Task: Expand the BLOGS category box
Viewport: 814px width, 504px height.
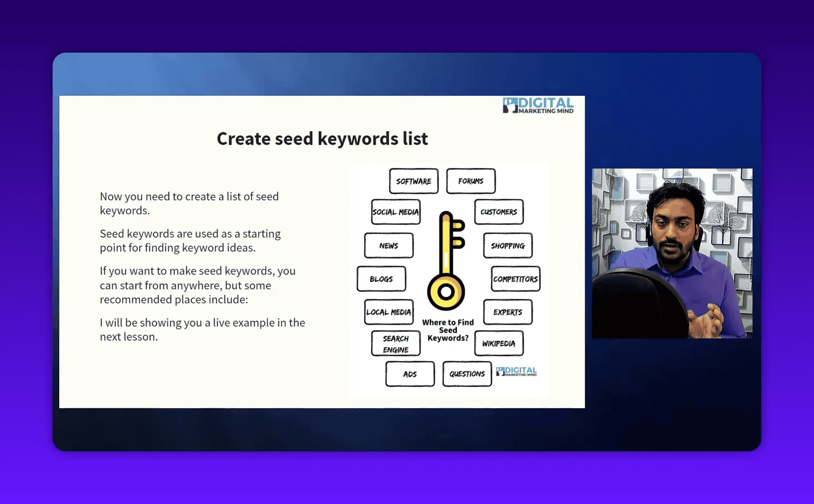Action: pyautogui.click(x=381, y=279)
